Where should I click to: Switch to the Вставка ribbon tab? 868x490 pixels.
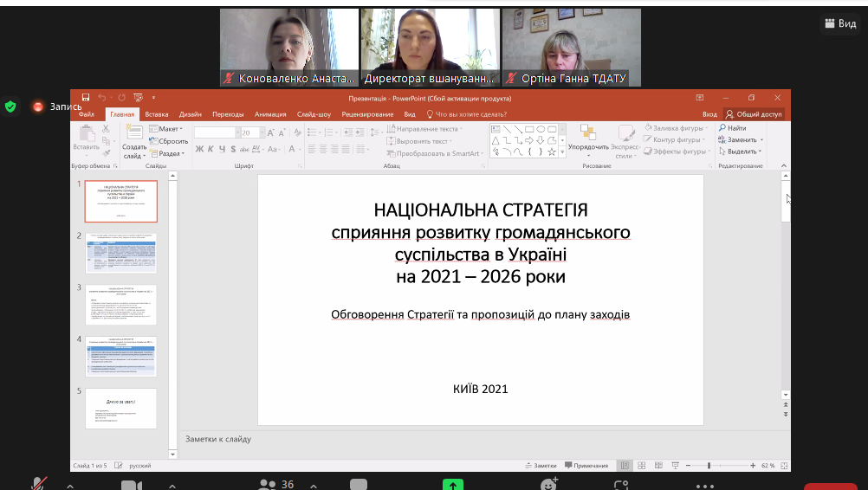point(157,114)
